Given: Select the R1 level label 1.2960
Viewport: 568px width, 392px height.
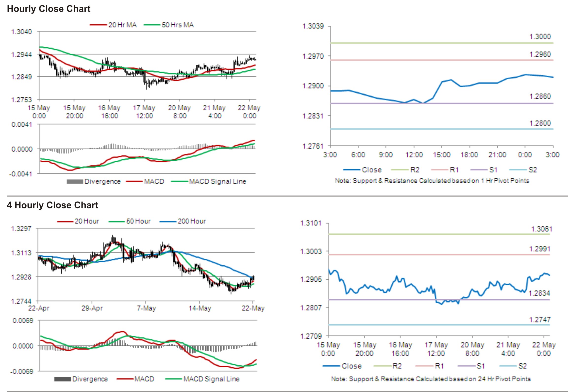Looking at the screenshot, I should (540, 54).
